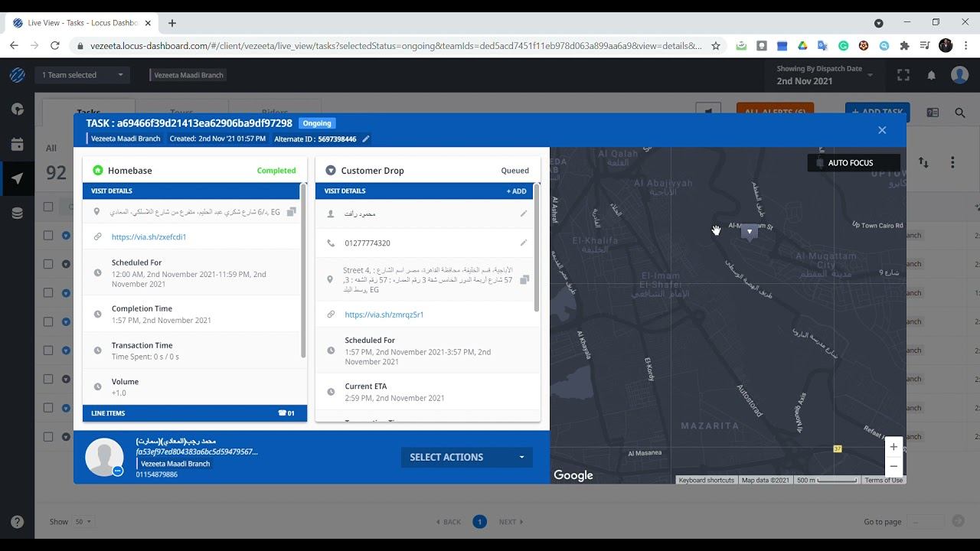
Task: Open the 1 Team selected dropdown
Action: point(83,75)
